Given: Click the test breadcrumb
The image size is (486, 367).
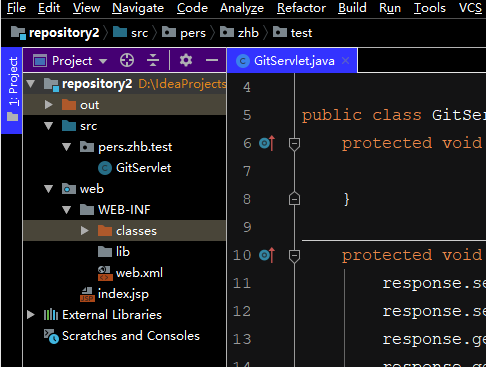Looking at the screenshot, I should (292, 33).
